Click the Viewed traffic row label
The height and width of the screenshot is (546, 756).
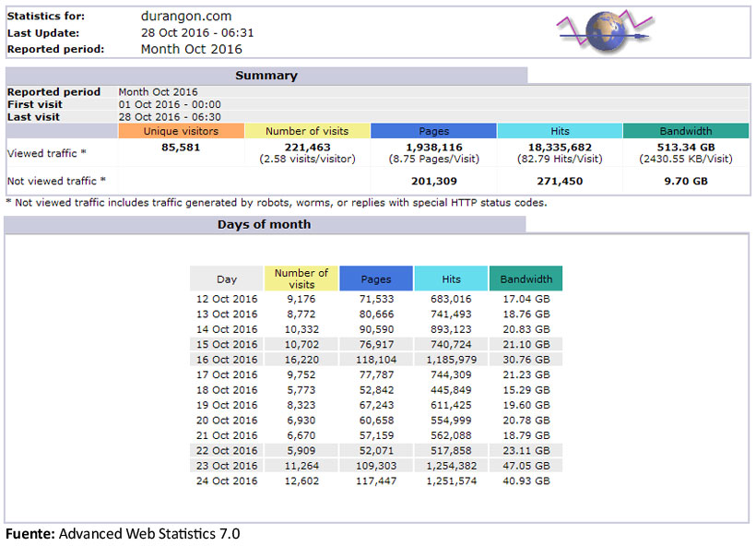[46, 153]
